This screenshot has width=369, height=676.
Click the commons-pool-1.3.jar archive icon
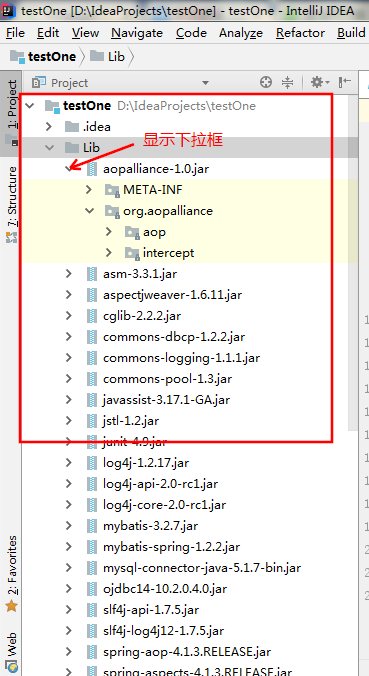(x=92, y=379)
